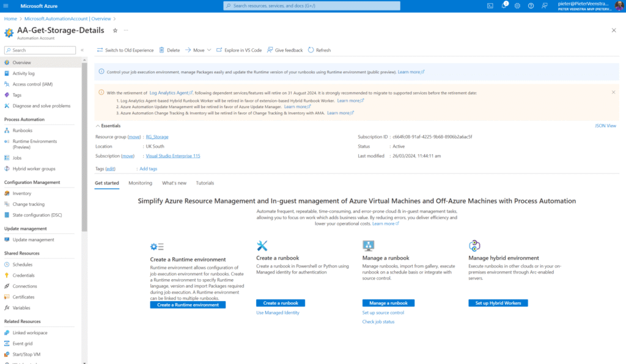The image size is (626, 364).
Task: Open Log Analytics Agent link
Action: pyautogui.click(x=171, y=92)
